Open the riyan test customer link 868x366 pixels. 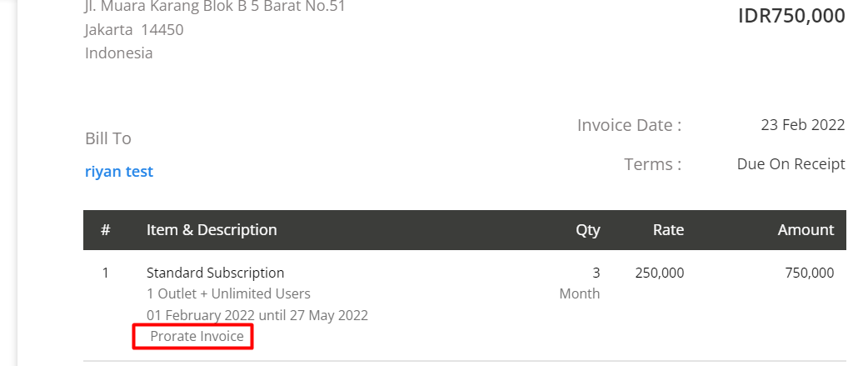point(119,172)
